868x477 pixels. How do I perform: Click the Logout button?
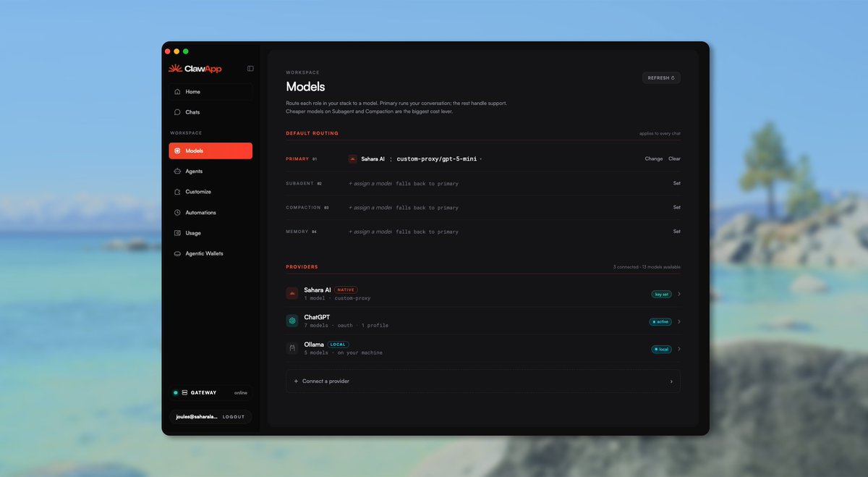pyautogui.click(x=234, y=417)
